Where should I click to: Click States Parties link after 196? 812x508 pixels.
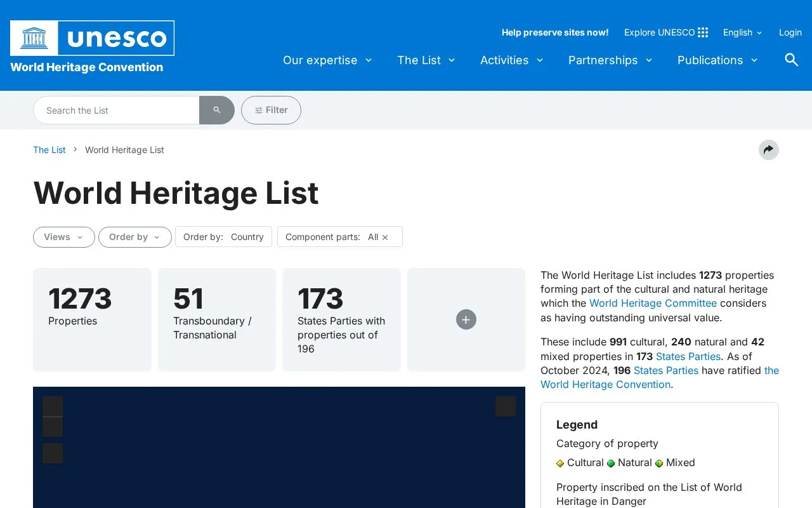pyautogui.click(x=666, y=371)
